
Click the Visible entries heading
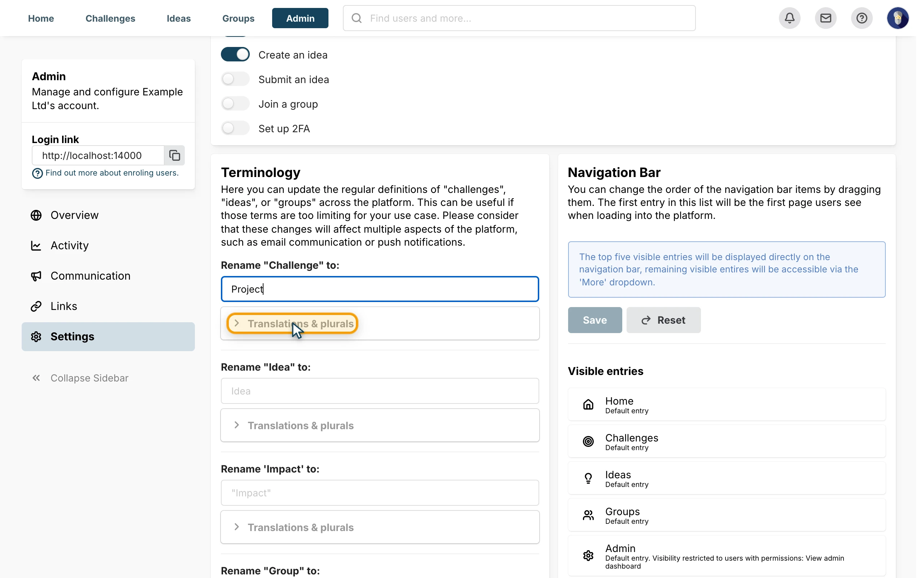coord(606,371)
